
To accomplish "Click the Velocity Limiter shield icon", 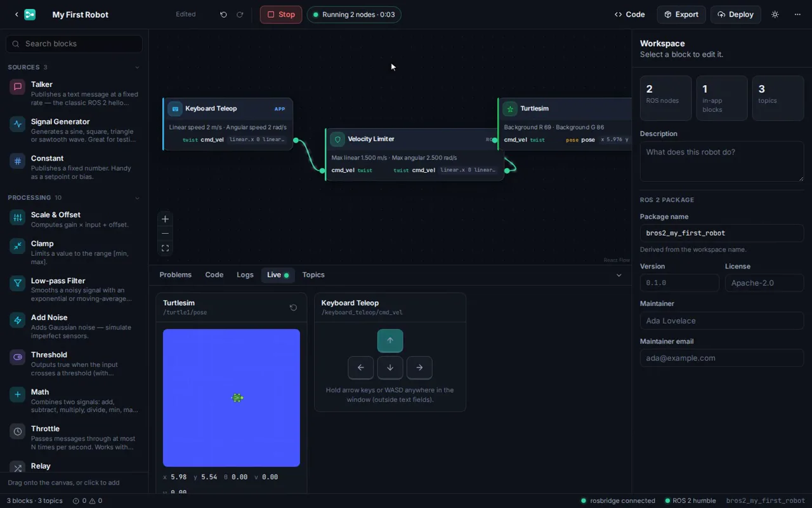I will click(x=337, y=139).
